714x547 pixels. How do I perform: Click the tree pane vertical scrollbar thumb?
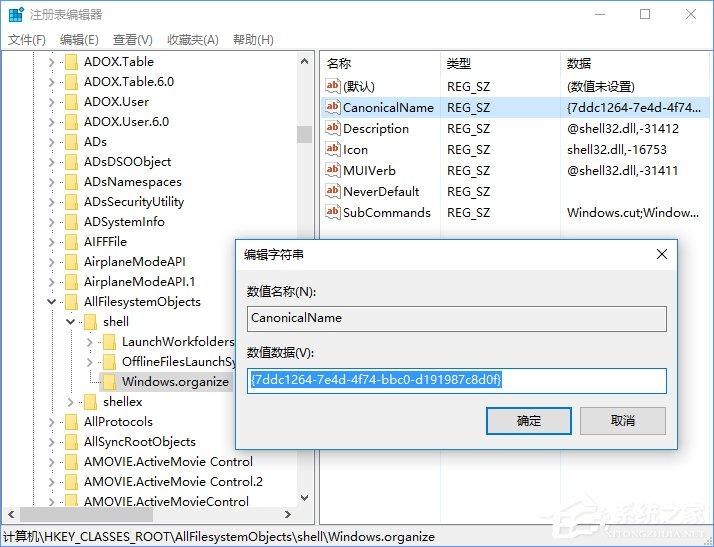(304, 134)
